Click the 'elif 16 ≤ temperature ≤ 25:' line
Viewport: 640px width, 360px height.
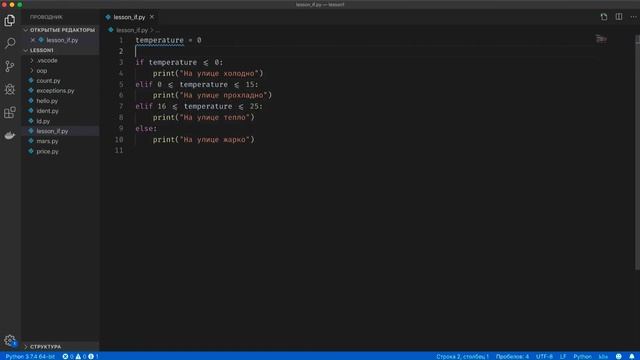pyautogui.click(x=199, y=106)
